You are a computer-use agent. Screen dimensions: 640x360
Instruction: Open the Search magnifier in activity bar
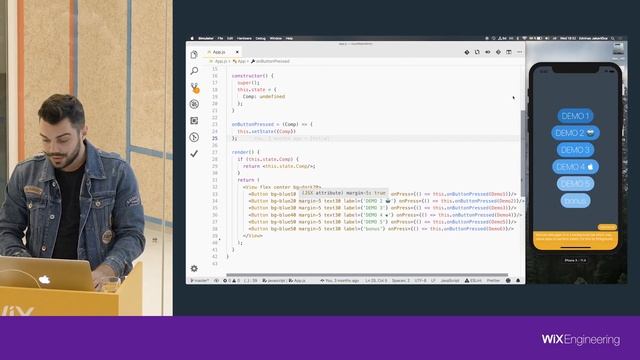[x=194, y=71]
